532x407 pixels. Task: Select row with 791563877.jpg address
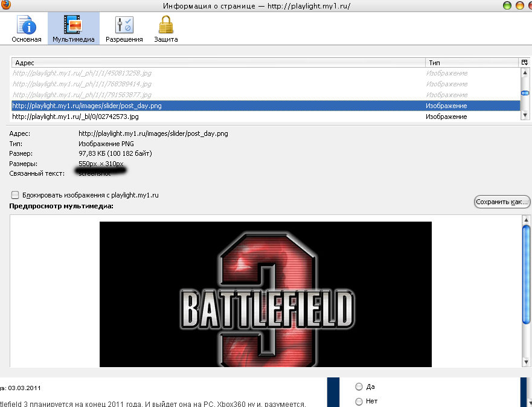266,95
